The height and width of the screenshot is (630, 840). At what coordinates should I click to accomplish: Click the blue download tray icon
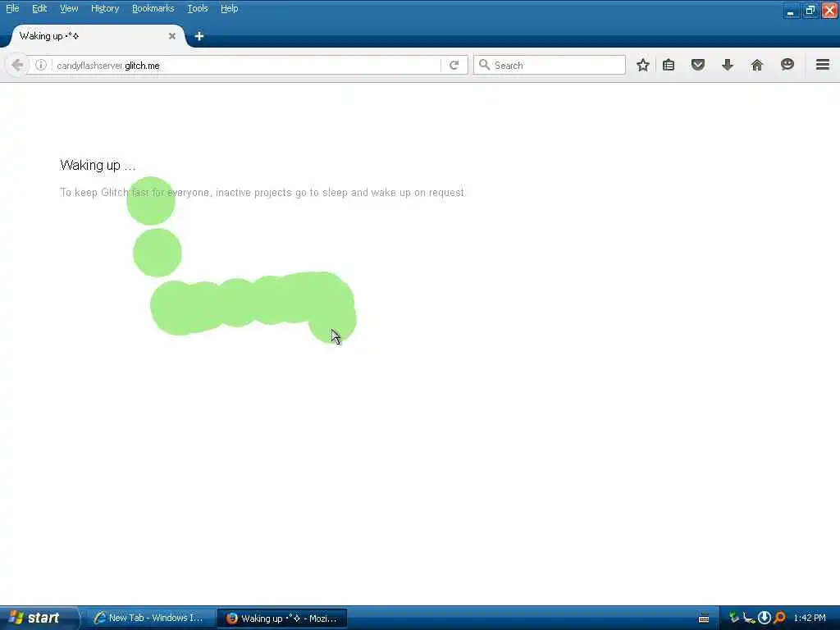pyautogui.click(x=765, y=618)
